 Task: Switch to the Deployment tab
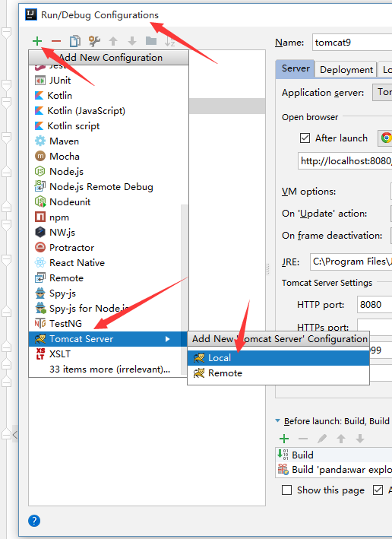pos(346,70)
